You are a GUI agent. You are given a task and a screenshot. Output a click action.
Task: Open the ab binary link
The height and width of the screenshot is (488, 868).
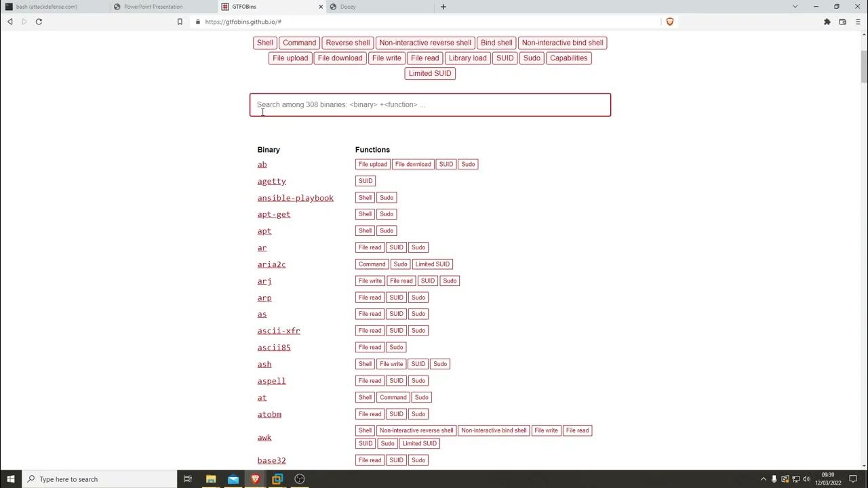[262, 165]
